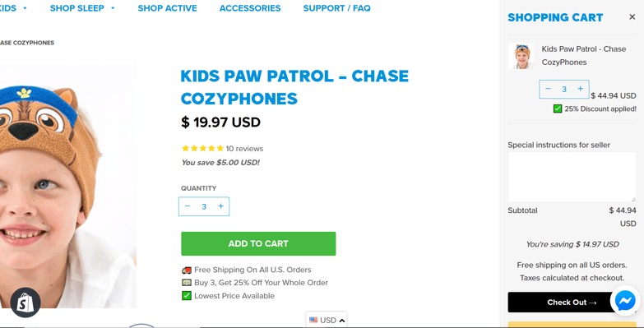Click the green checkmark by Lowest Price Available

coord(187,296)
